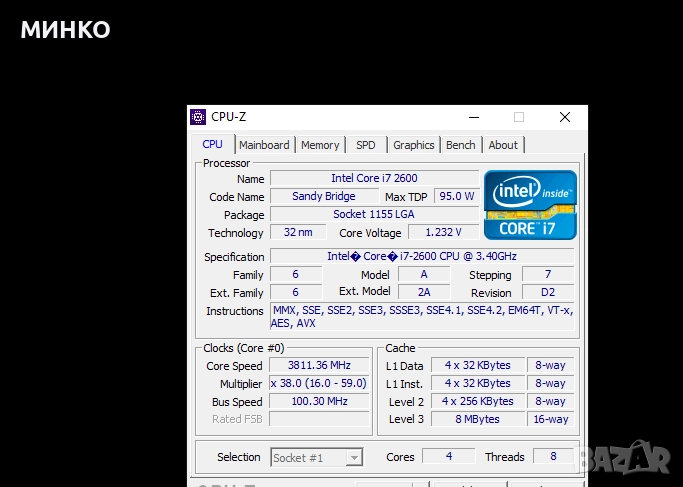Click the Core Speed value field
The image size is (683, 487).
320,366
